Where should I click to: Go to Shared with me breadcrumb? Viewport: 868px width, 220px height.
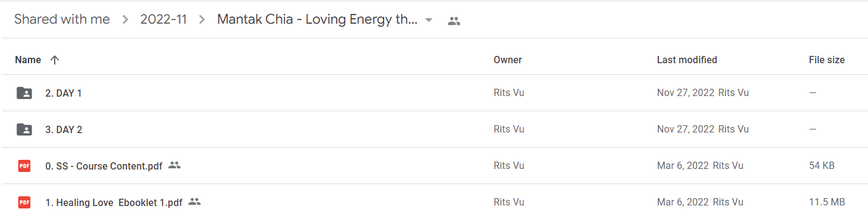click(62, 19)
